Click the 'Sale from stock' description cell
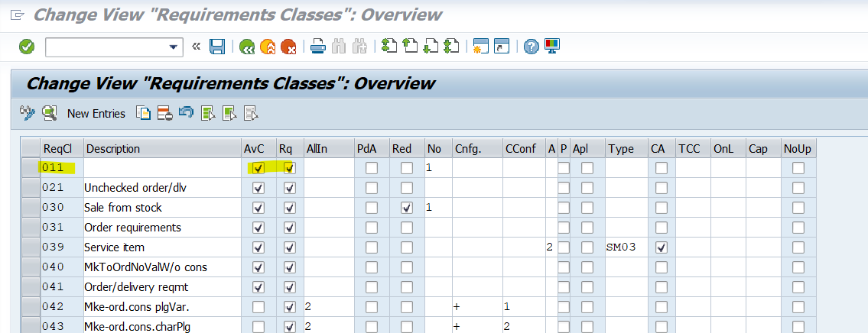This screenshot has height=333, width=868. point(162,208)
